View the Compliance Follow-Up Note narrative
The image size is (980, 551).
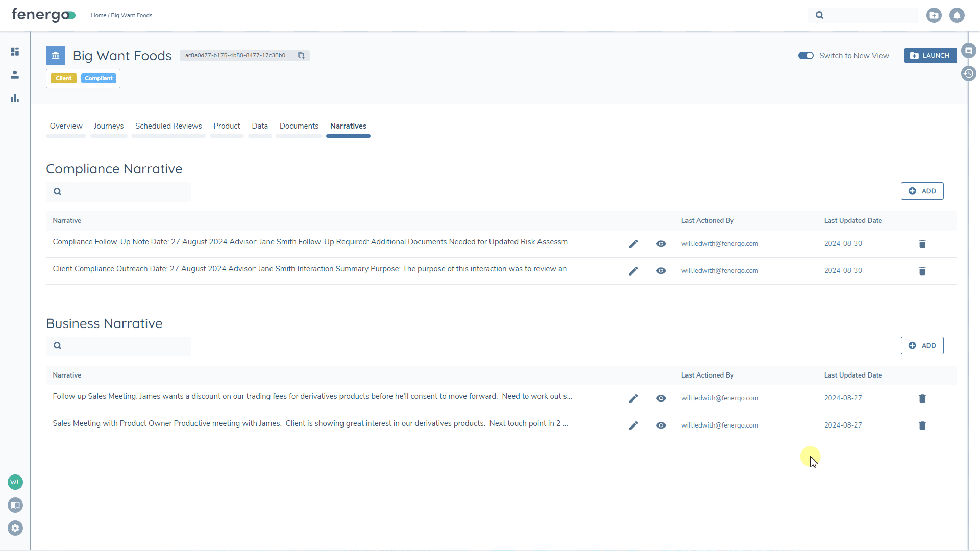coord(660,244)
